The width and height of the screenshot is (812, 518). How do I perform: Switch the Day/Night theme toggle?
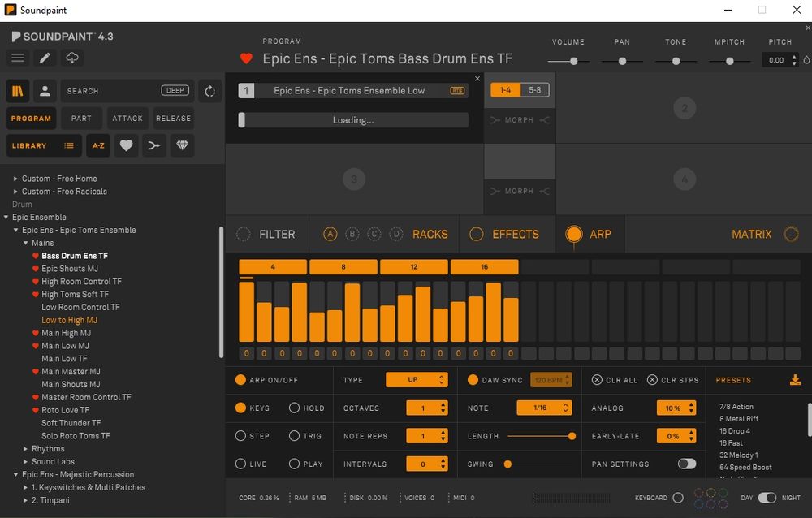pos(767,498)
